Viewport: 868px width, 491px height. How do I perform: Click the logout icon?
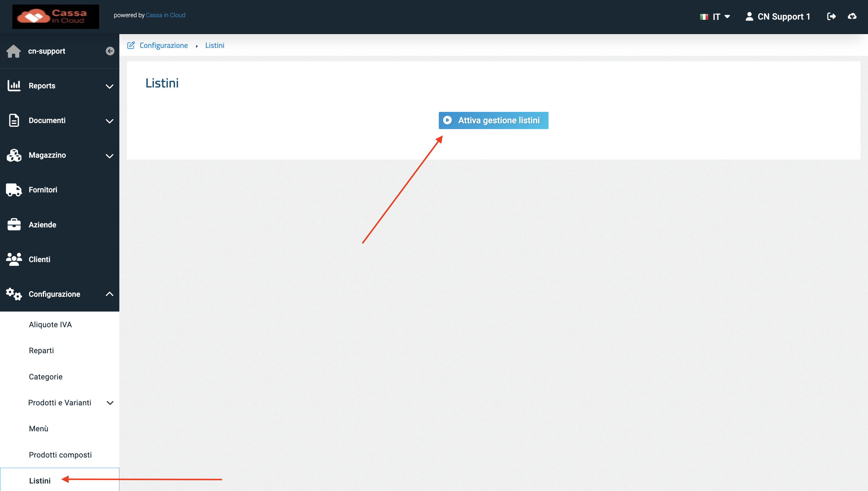(831, 16)
